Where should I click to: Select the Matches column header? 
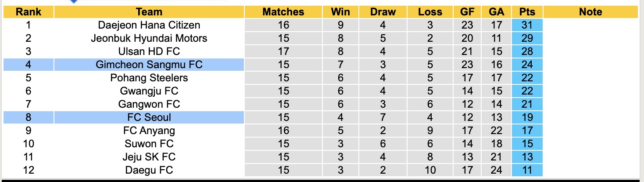[283, 12]
